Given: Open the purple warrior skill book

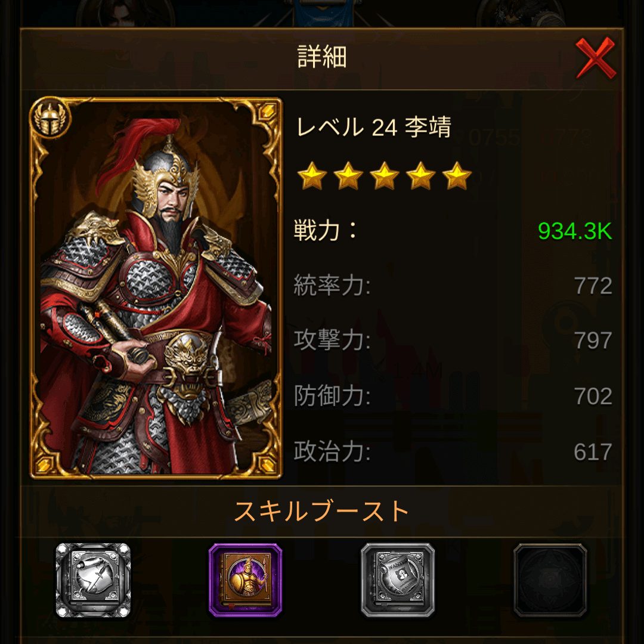Looking at the screenshot, I should pyautogui.click(x=246, y=580).
